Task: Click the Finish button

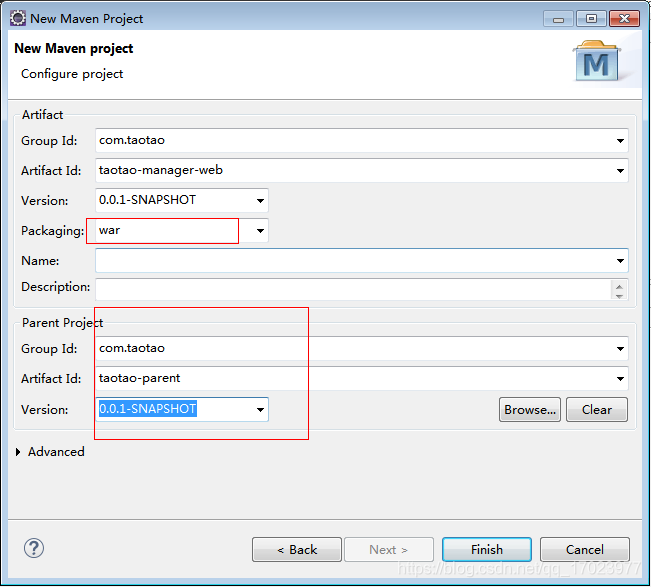Action: [x=487, y=550]
